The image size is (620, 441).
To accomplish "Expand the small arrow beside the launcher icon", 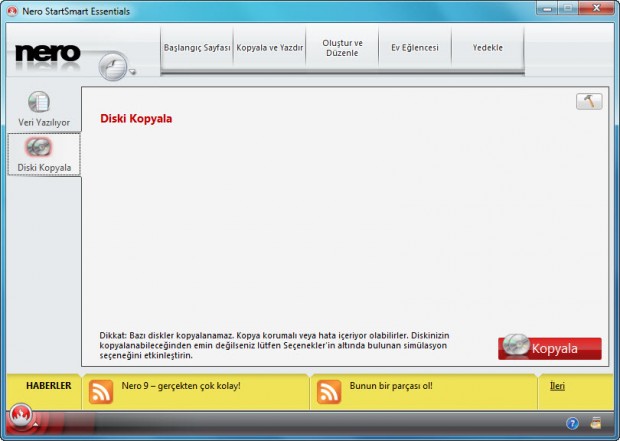I will [132, 72].
